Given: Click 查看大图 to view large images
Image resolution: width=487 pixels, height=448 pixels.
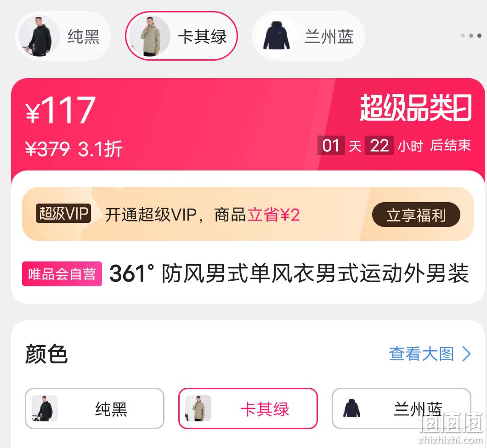Looking at the screenshot, I should point(421,354).
